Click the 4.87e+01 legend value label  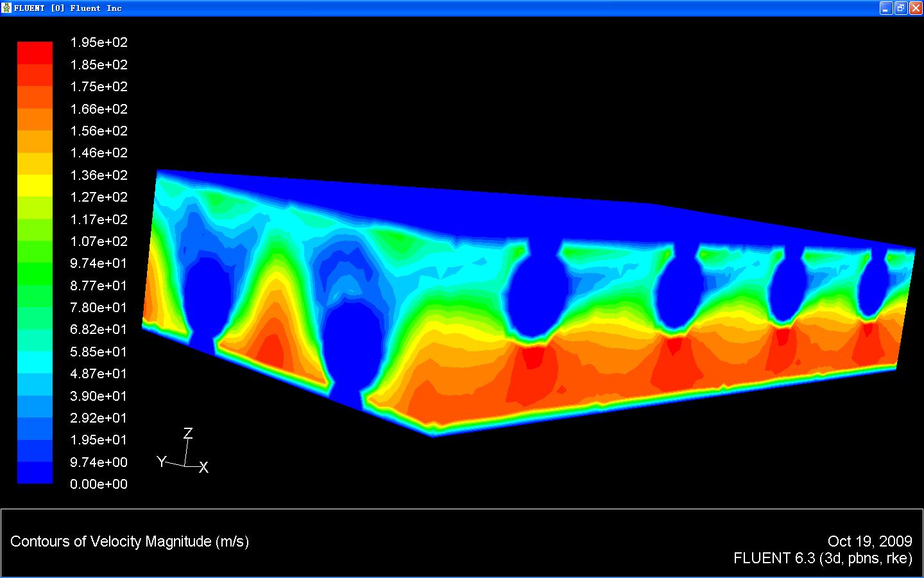point(99,374)
